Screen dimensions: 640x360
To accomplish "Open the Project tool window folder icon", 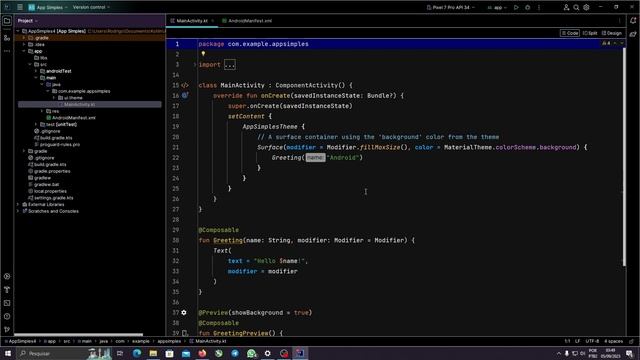I will pyautogui.click(x=7, y=21).
